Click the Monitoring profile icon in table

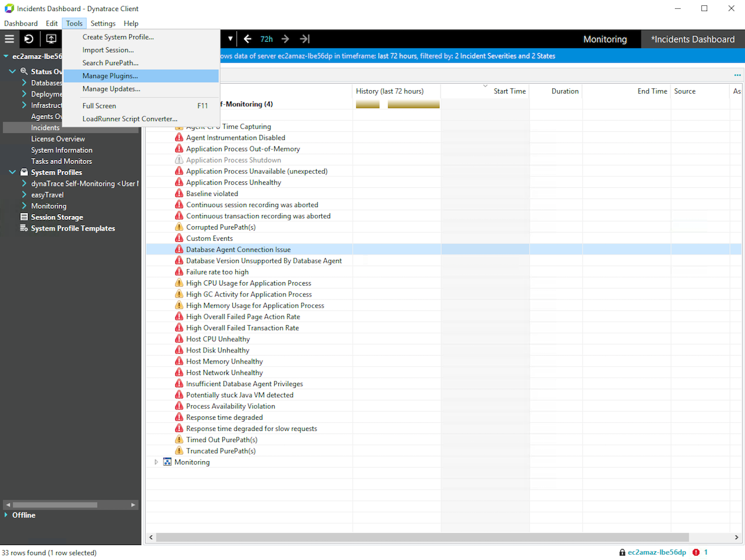[167, 462]
